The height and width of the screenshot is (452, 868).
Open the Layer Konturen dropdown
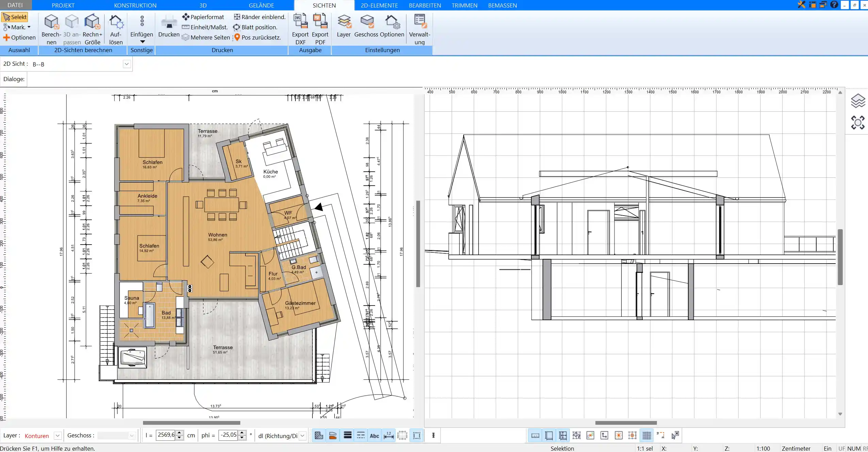coord(58,436)
